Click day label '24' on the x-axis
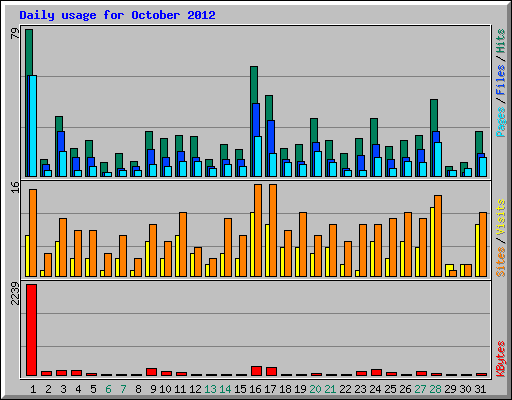The image size is (512, 400). (375, 389)
